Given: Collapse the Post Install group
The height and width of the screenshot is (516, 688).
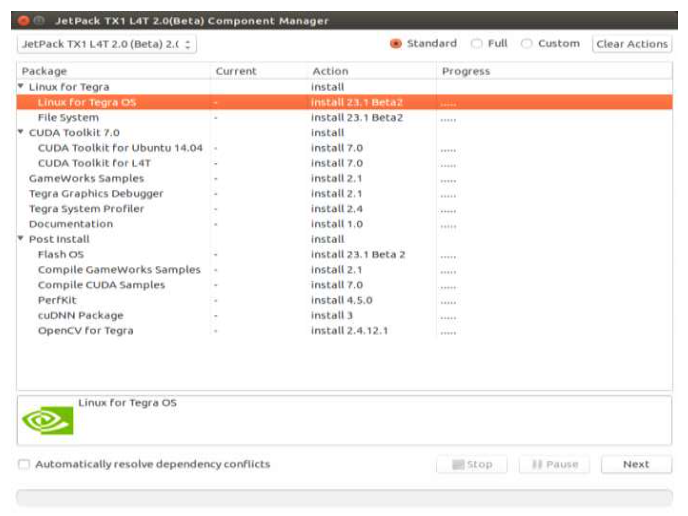Looking at the screenshot, I should click(21, 239).
